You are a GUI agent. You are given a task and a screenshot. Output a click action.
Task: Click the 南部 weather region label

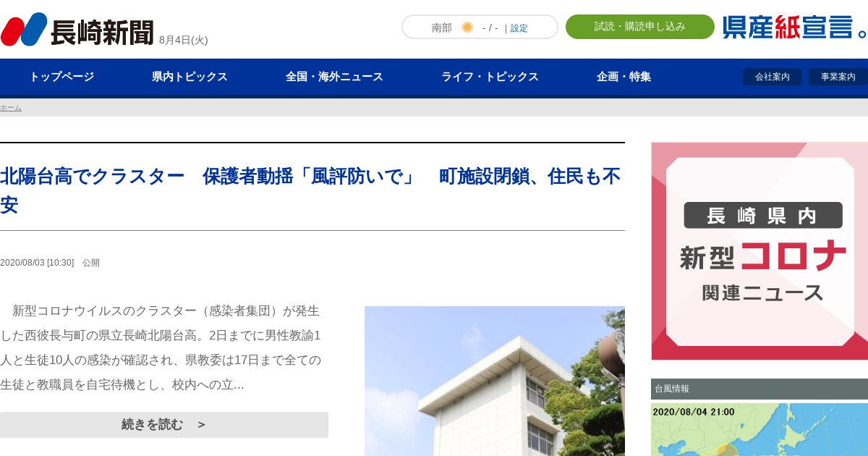442,28
